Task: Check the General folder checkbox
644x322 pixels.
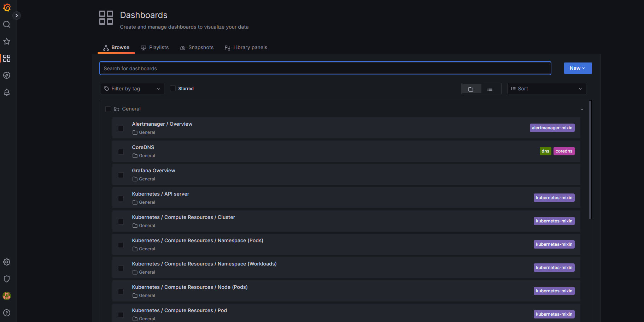Action: pyautogui.click(x=108, y=109)
